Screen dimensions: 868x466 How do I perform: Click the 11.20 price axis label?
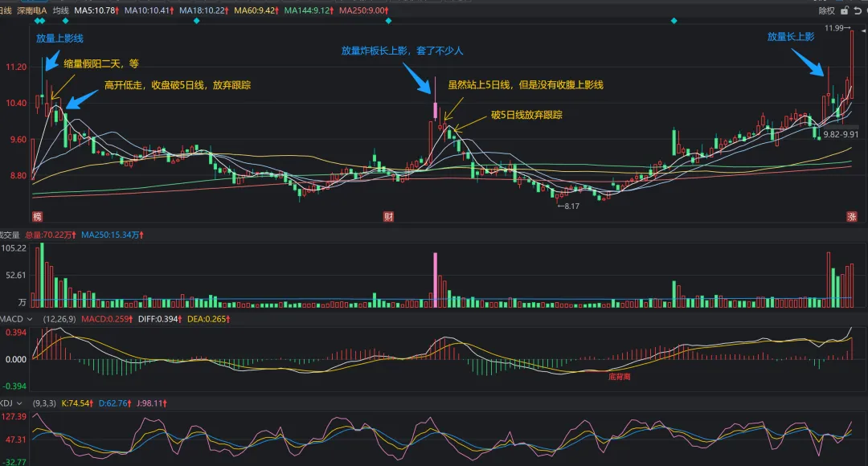tap(16, 67)
